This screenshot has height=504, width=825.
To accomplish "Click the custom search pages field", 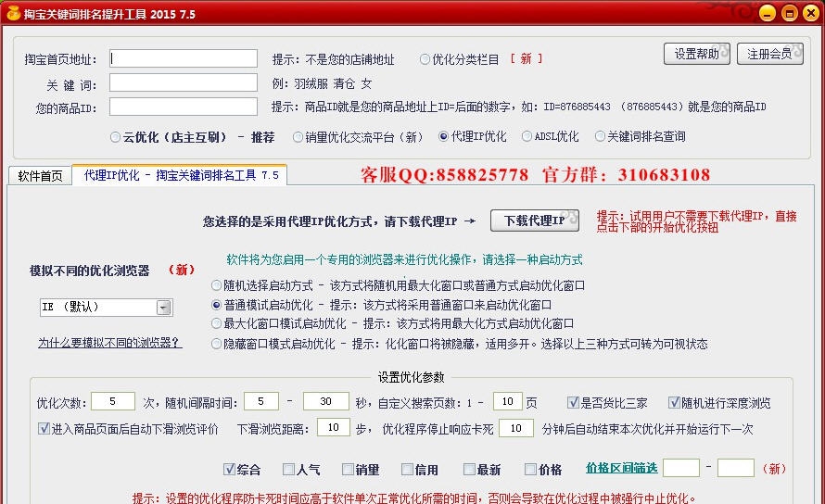I will 507,401.
